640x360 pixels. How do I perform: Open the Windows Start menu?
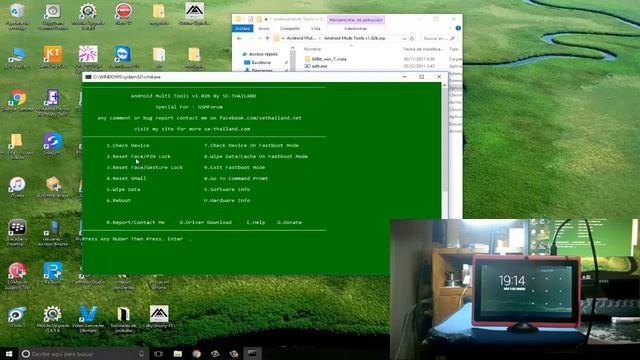(x=9, y=353)
